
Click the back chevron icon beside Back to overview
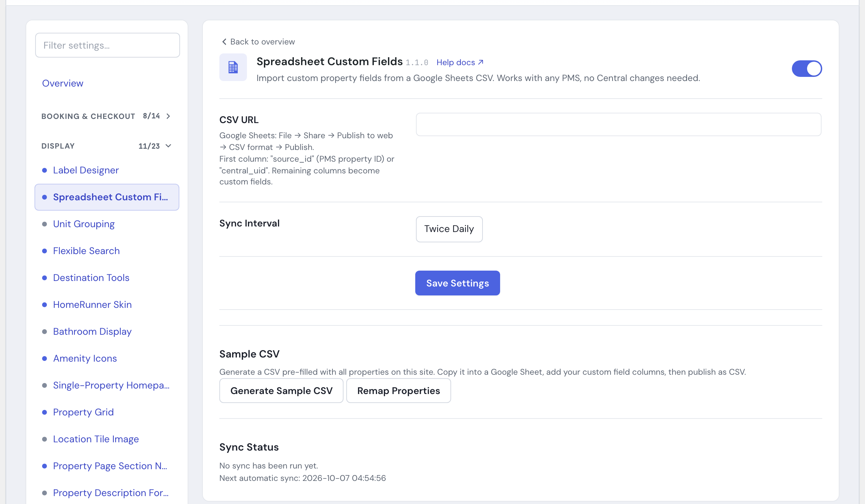tap(224, 42)
